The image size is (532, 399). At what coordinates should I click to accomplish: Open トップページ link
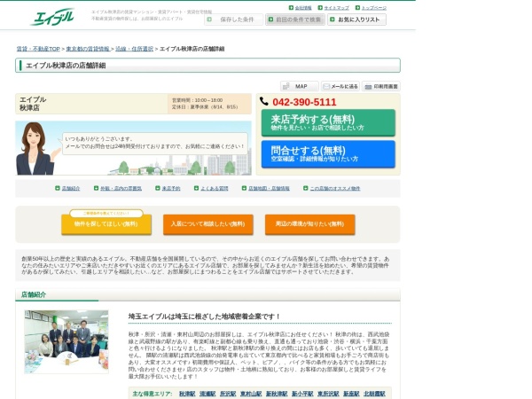click(373, 7)
